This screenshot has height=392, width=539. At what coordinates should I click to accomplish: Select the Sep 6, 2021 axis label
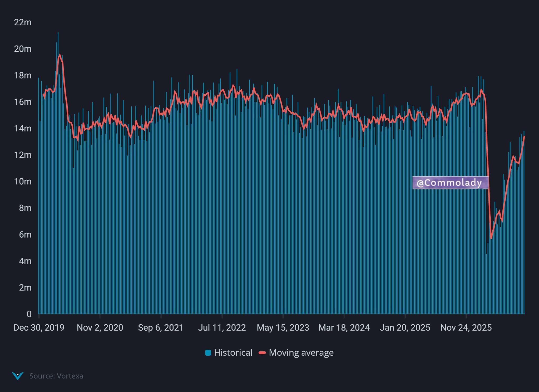(x=161, y=327)
